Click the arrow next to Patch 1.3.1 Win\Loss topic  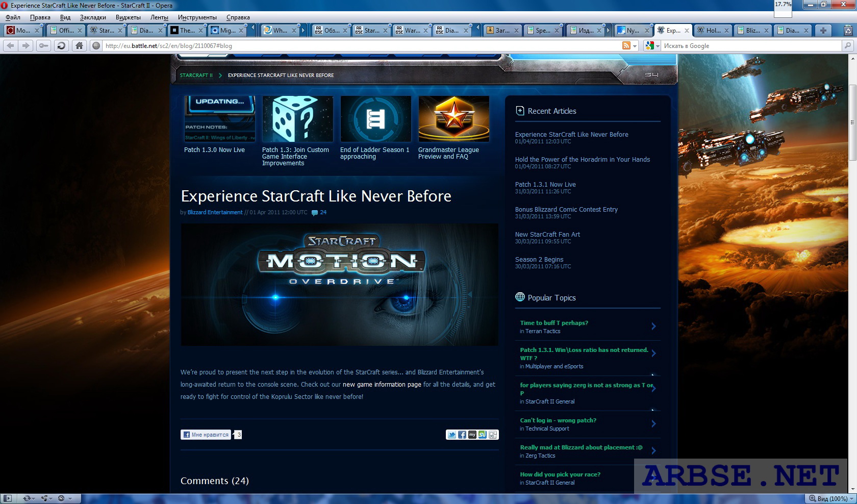[653, 353]
